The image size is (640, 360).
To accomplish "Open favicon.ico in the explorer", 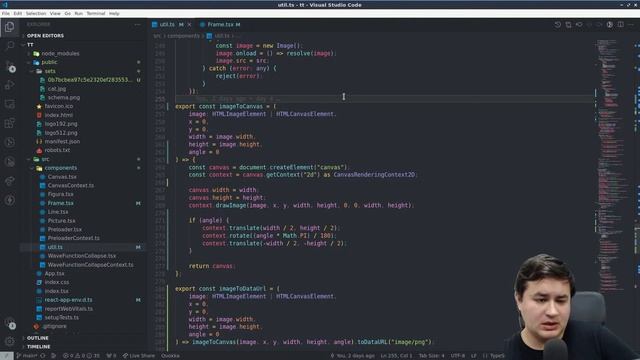I will (82, 106).
